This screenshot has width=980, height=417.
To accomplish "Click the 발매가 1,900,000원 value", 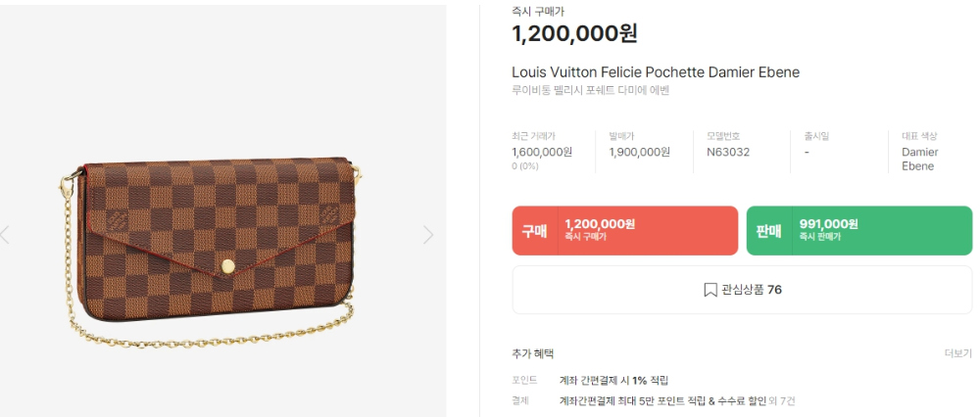I will [639, 152].
